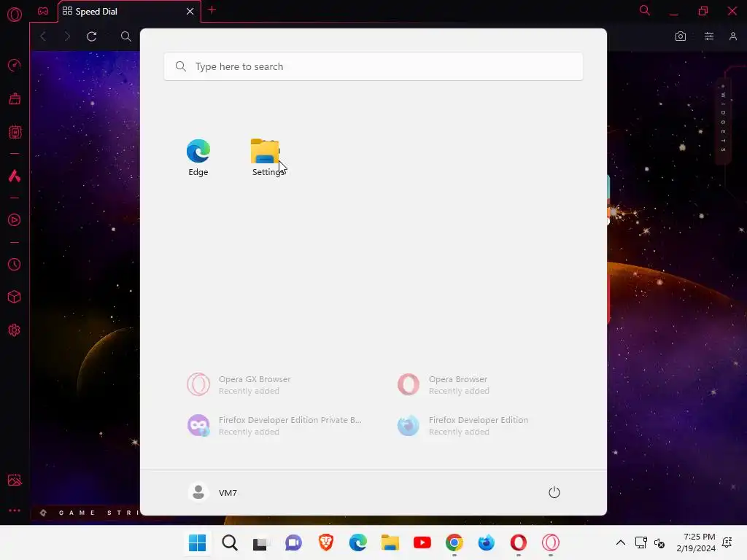The height and width of the screenshot is (560, 747).
Task: Switch to Opera browser on taskbar
Action: (x=519, y=542)
